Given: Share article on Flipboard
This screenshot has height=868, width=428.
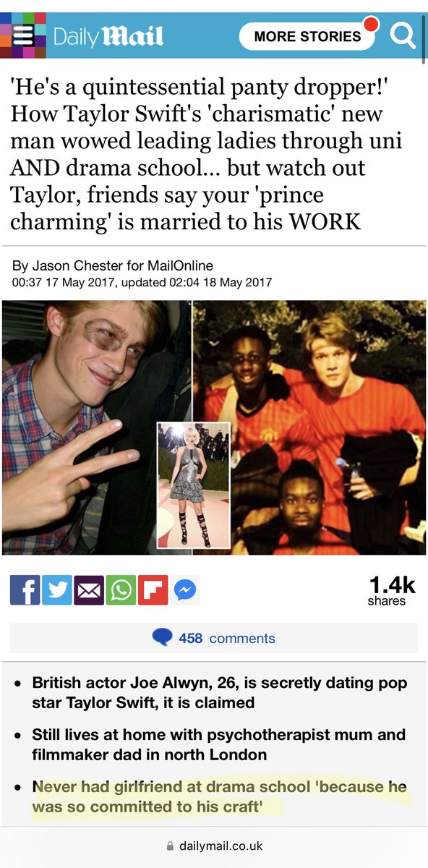Looking at the screenshot, I should tap(152, 590).
